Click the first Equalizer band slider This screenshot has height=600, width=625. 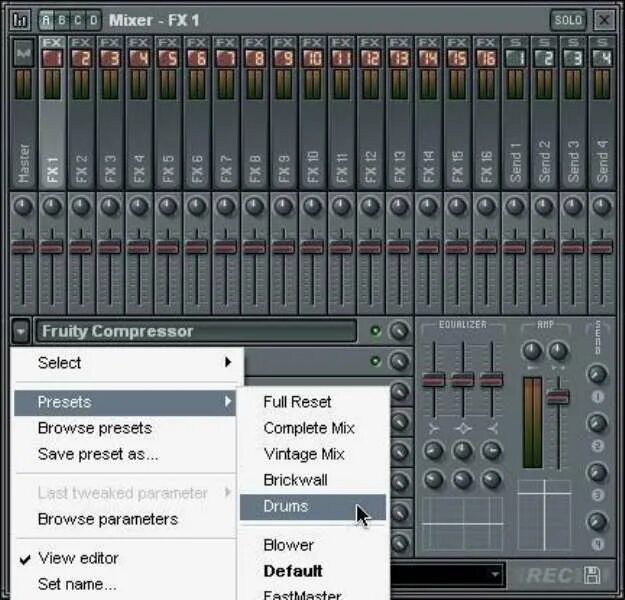pos(434,380)
